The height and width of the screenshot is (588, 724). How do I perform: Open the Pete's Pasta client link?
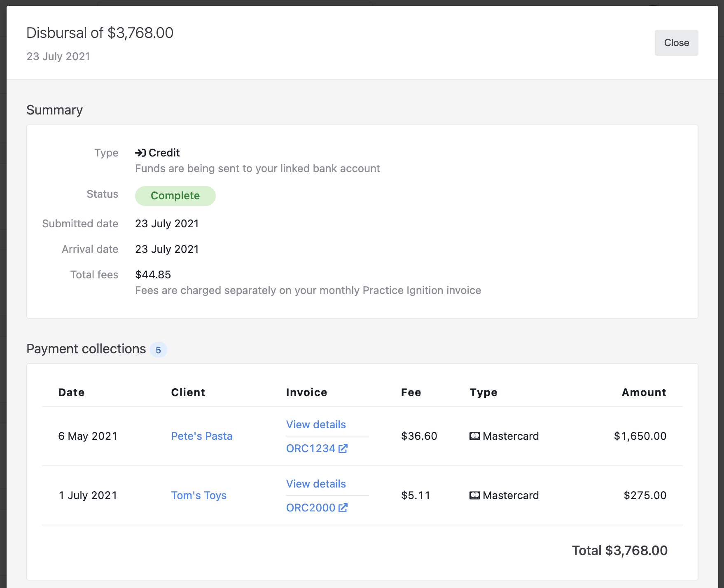(x=201, y=436)
